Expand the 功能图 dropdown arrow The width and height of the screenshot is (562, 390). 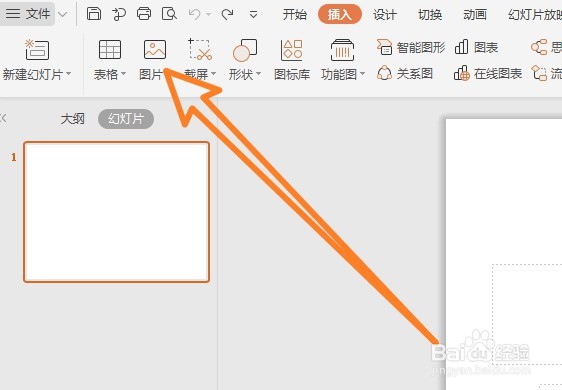pos(362,74)
